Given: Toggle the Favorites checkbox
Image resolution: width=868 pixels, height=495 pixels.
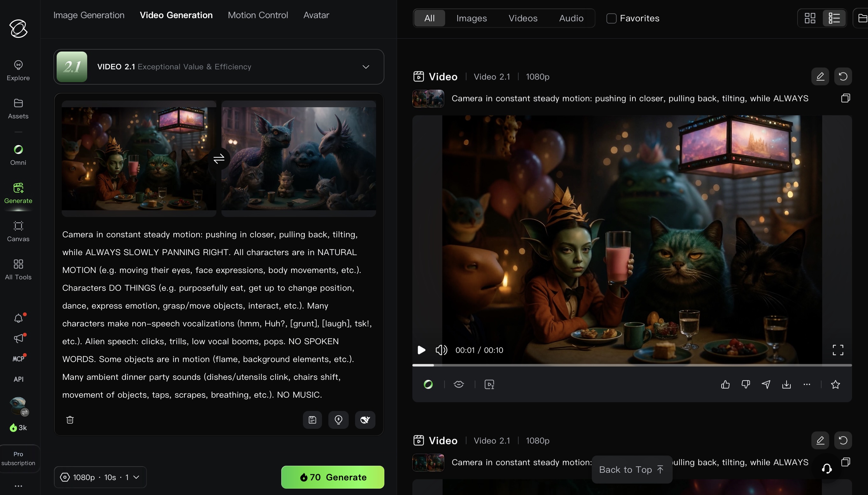Looking at the screenshot, I should [611, 18].
